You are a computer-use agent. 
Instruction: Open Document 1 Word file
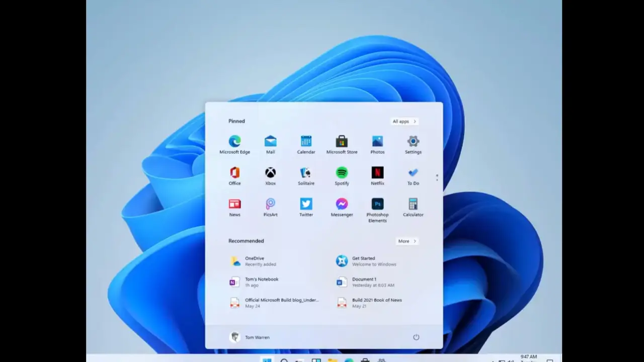coord(363,282)
